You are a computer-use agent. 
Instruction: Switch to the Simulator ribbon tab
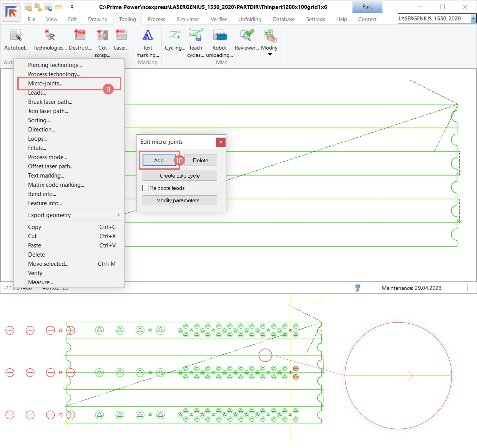coord(188,19)
